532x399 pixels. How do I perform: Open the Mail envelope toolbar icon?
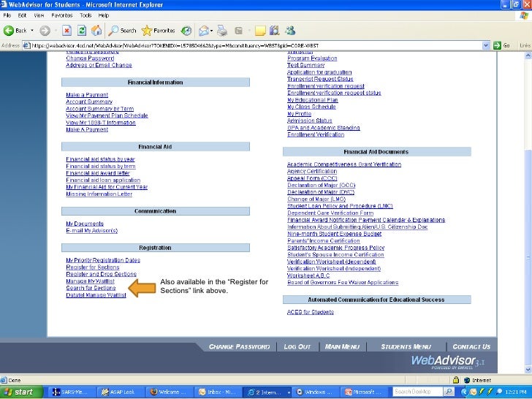(x=204, y=31)
